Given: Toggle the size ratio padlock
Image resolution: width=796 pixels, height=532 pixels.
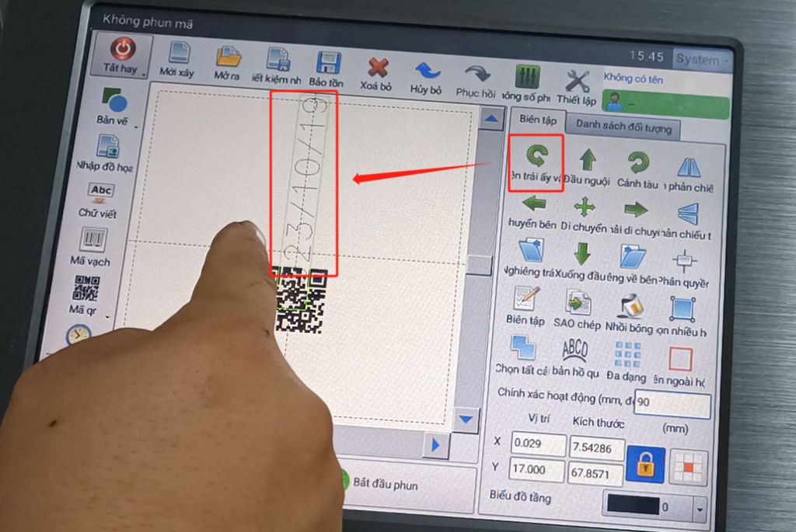Looking at the screenshot, I should 644,464.
